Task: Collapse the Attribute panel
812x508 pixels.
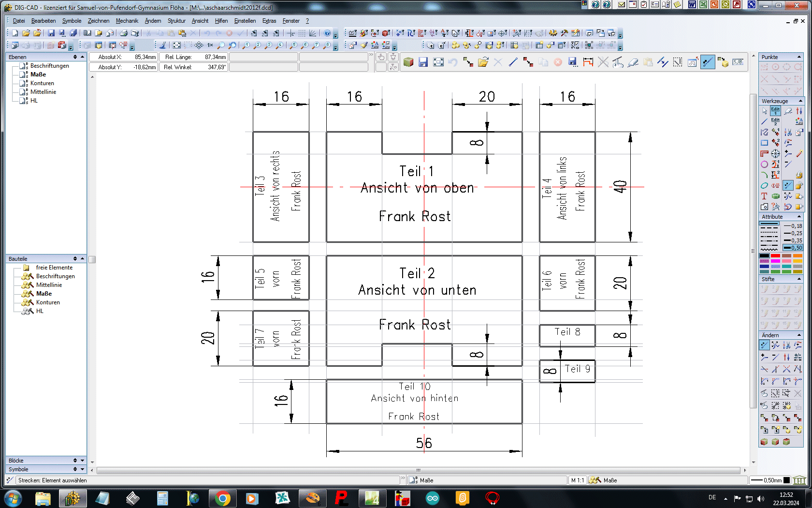Action: pyautogui.click(x=799, y=217)
